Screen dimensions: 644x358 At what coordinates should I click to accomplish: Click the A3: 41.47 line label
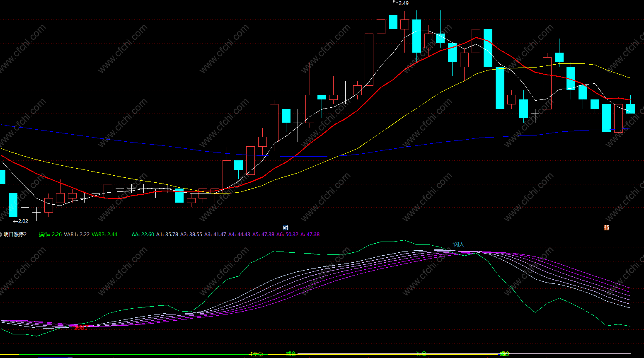(215, 235)
